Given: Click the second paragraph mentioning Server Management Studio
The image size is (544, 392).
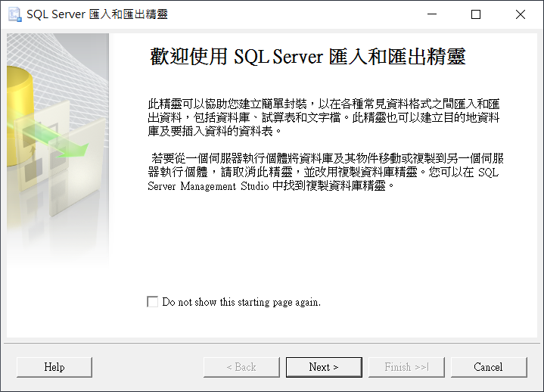Looking at the screenshot, I should [325, 172].
